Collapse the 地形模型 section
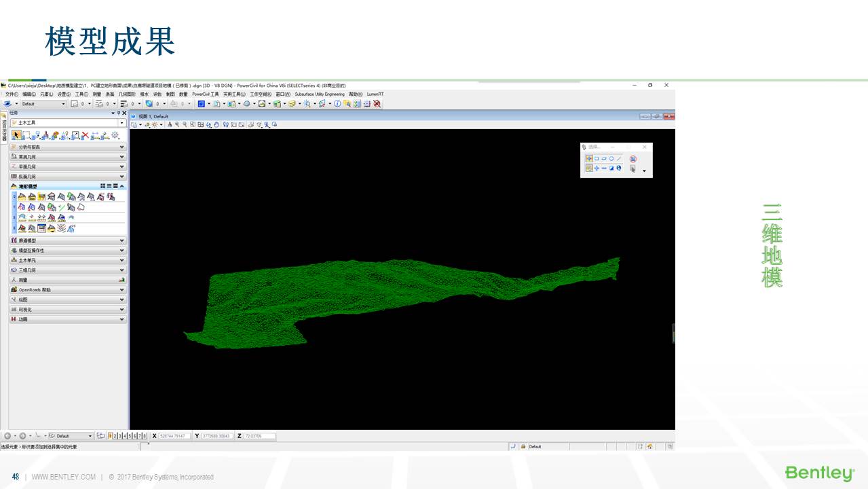Viewport: 868px width, 489px height. click(x=122, y=186)
